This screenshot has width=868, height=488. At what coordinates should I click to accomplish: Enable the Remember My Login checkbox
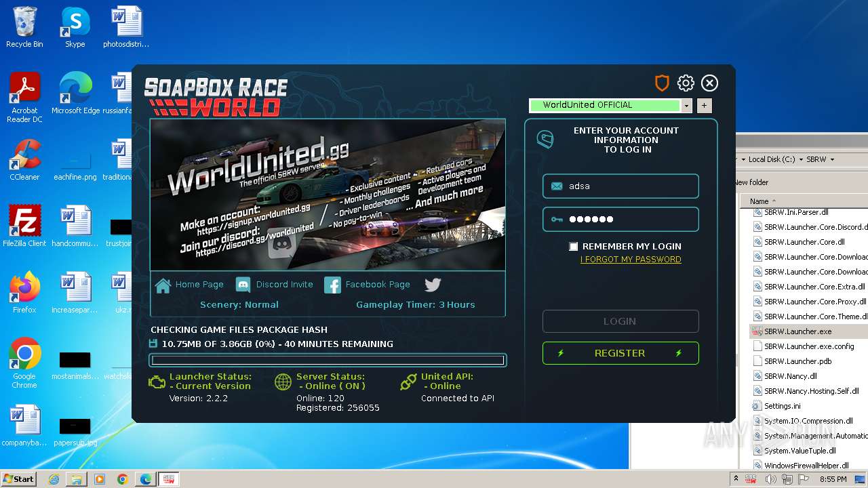pyautogui.click(x=574, y=247)
